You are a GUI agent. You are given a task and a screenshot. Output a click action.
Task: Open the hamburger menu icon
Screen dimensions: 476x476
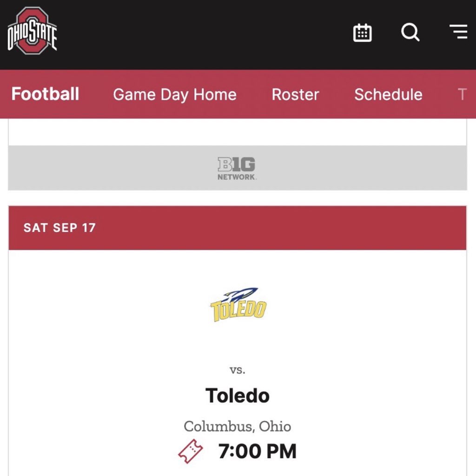pos(458,32)
